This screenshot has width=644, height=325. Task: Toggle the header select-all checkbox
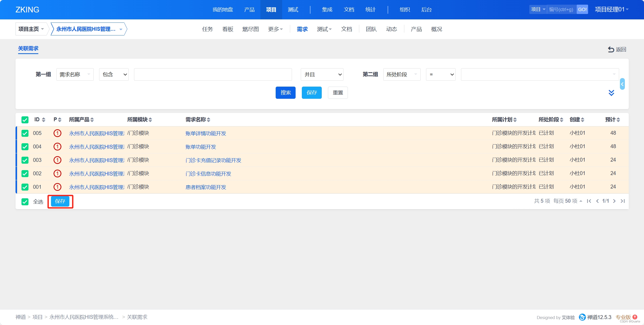(25, 120)
